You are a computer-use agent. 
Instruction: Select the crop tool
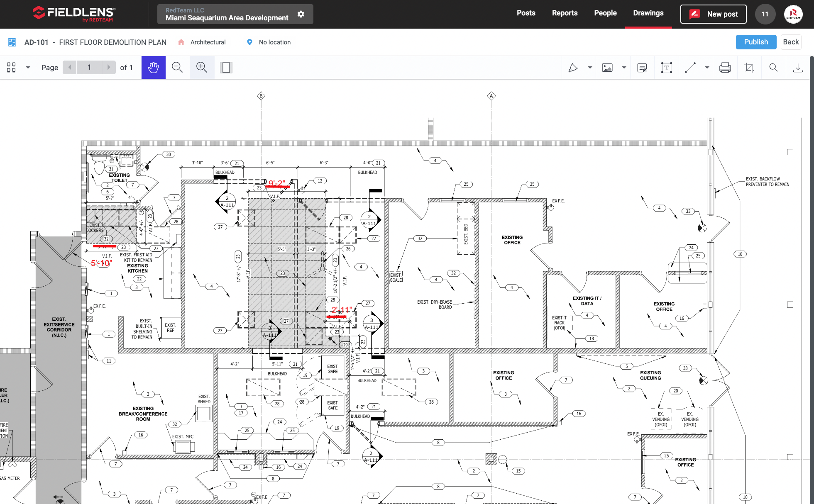click(749, 68)
